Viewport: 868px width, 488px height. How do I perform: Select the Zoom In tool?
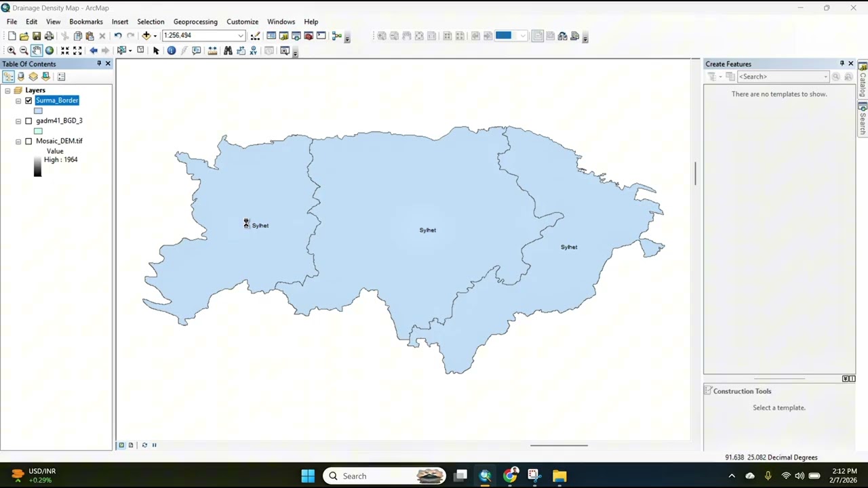pos(12,50)
